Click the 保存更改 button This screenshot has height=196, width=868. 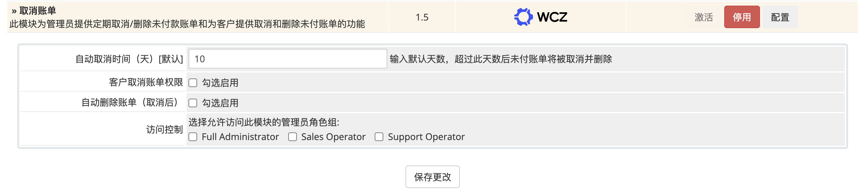click(433, 176)
